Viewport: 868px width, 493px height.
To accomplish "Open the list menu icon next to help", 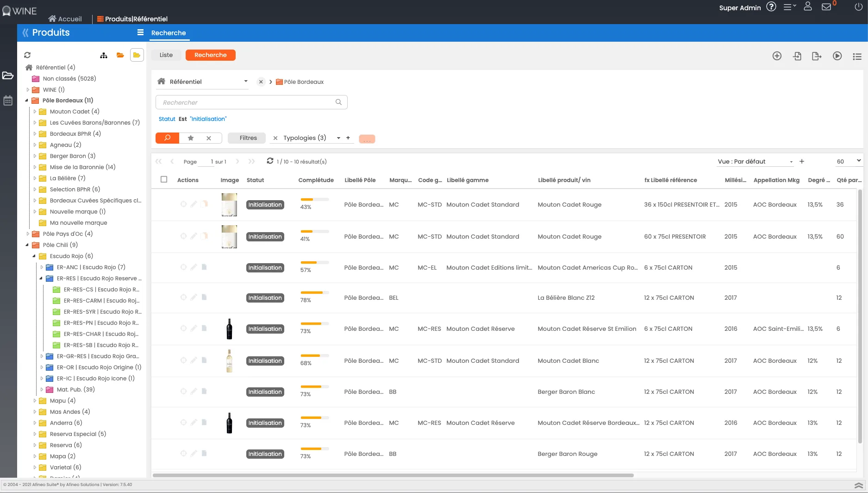I will 789,7.
